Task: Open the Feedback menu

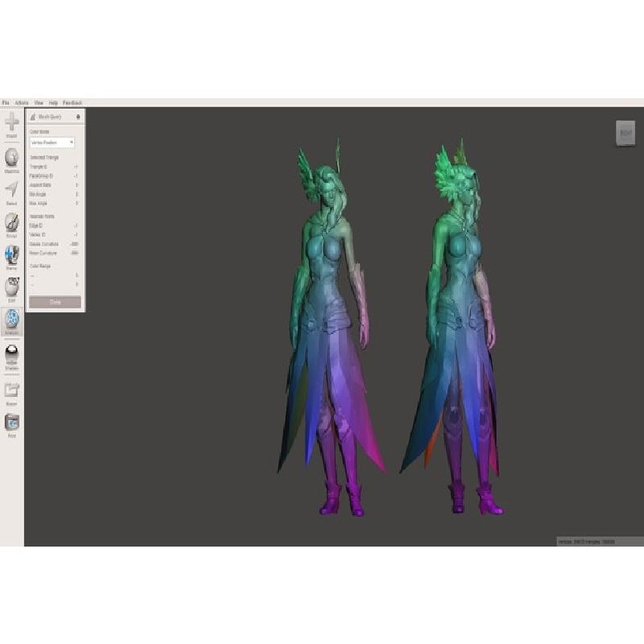Action: 72,103
